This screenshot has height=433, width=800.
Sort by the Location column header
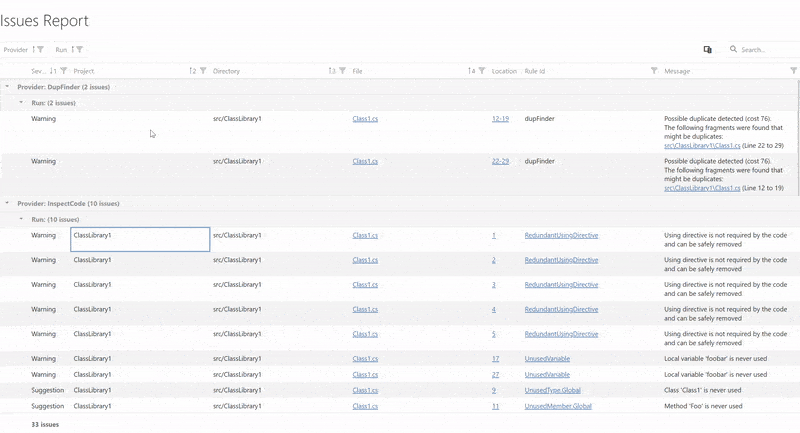[504, 71]
